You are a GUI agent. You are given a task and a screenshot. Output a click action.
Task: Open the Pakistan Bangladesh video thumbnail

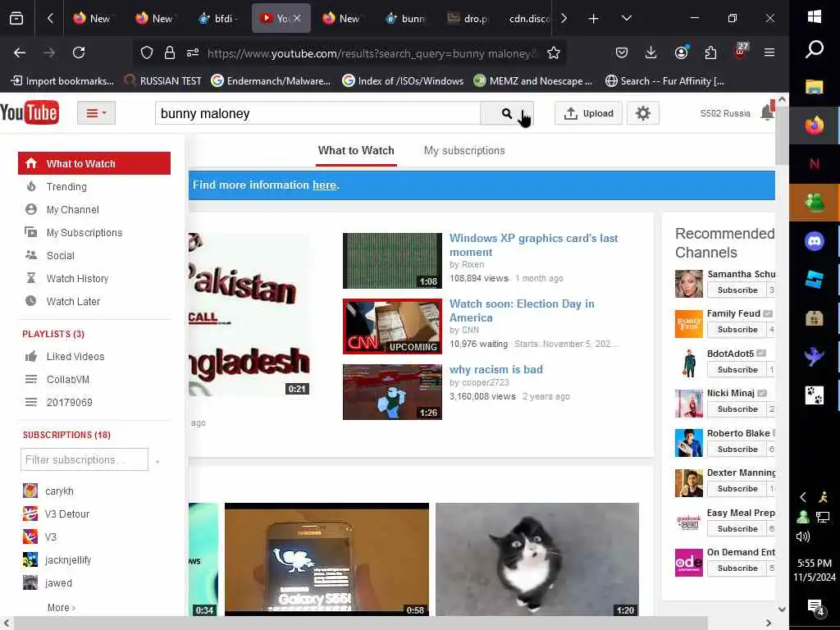[x=249, y=315]
